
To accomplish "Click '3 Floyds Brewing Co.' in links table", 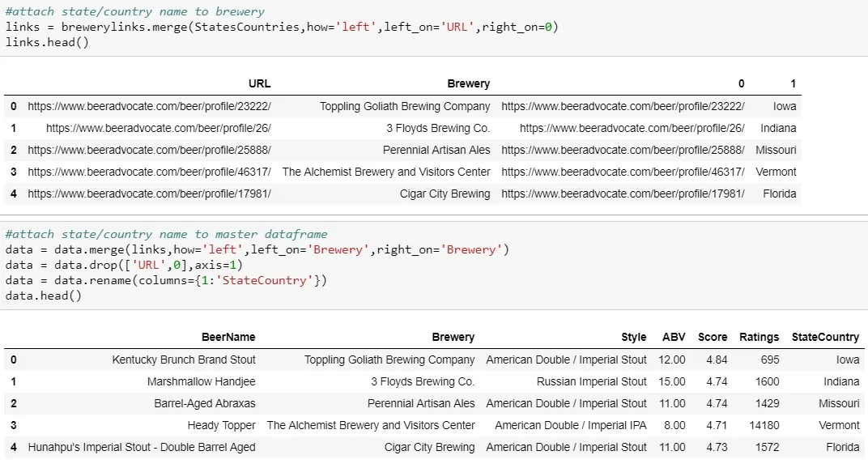I will pos(438,128).
